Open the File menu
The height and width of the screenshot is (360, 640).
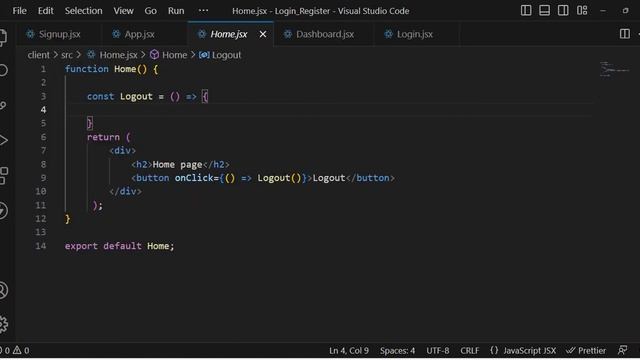19,11
